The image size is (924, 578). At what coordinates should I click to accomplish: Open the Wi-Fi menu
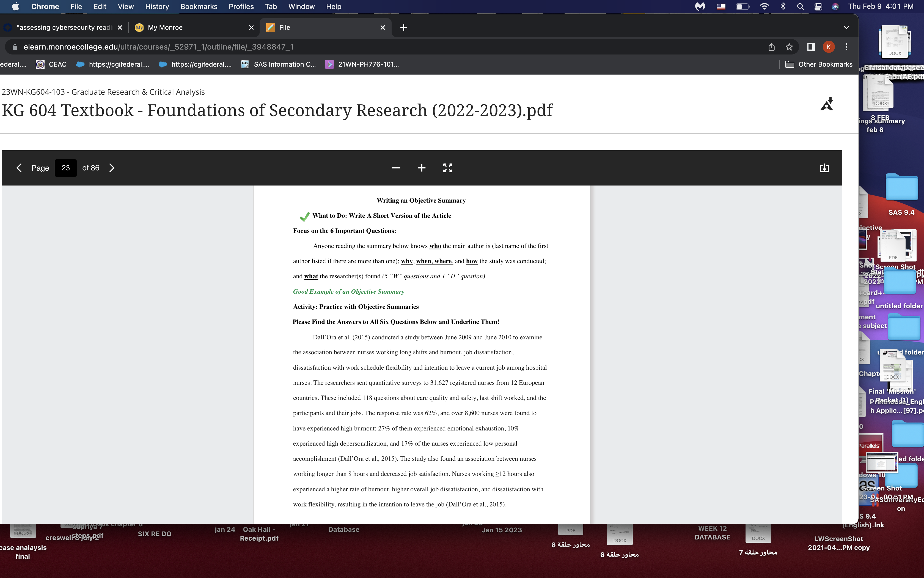(x=764, y=7)
